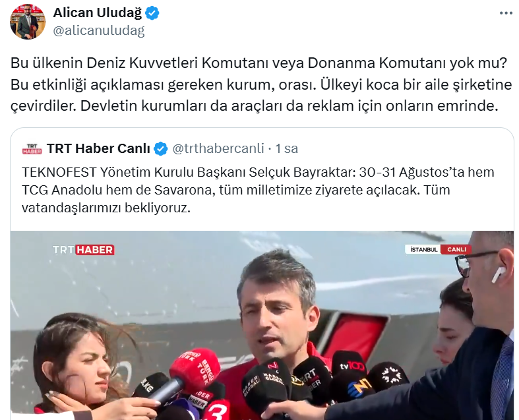Click the TRT Haber avatar in the quoted tweet
519x420 pixels.
(x=32, y=149)
